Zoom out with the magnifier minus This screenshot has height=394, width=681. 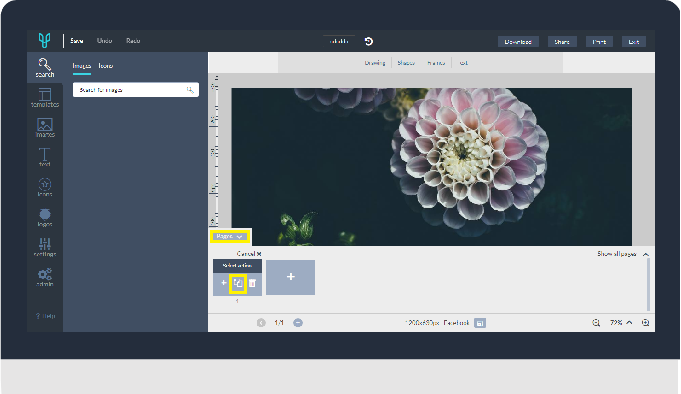point(596,323)
